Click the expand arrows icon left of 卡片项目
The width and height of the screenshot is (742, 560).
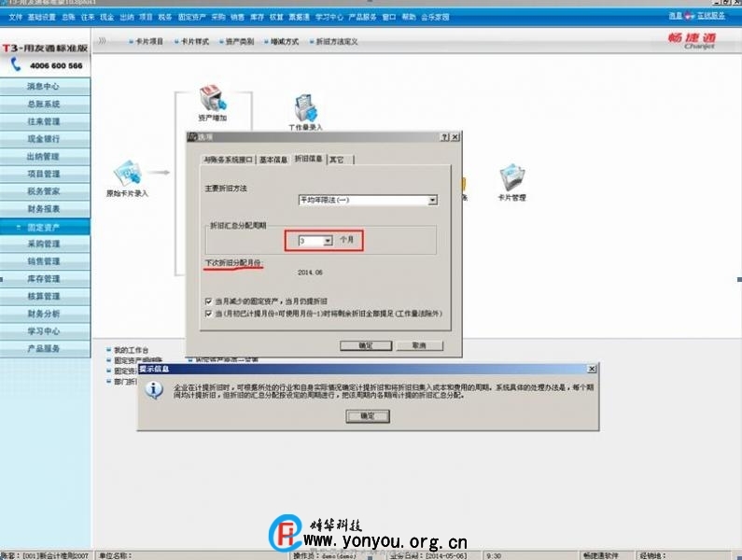102,41
